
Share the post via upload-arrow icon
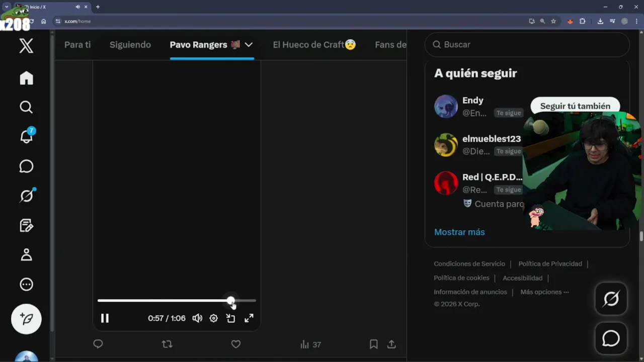(391, 344)
